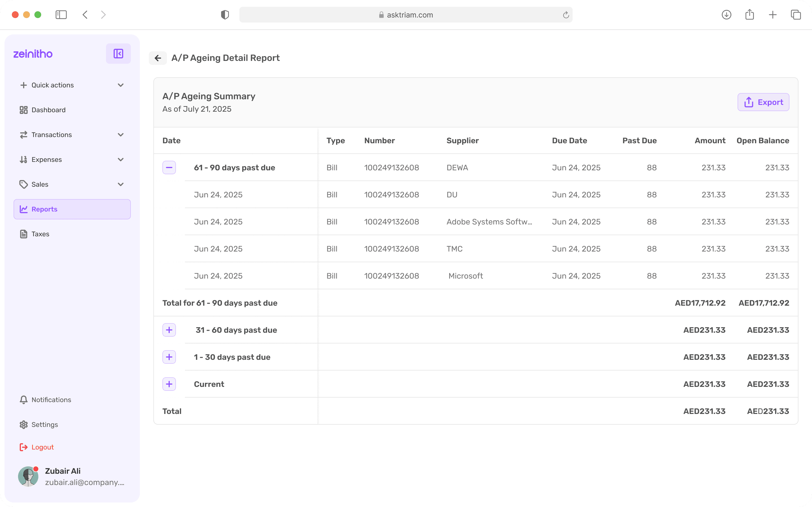Viewport: 812px width, 507px height.
Task: Click the asktriam.com address field
Action: point(406,15)
